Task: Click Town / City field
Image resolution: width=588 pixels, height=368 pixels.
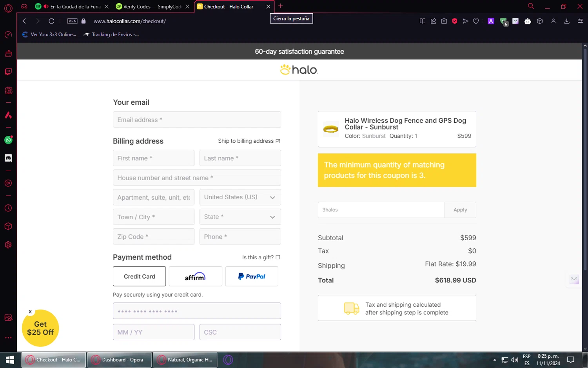Action: [154, 217]
